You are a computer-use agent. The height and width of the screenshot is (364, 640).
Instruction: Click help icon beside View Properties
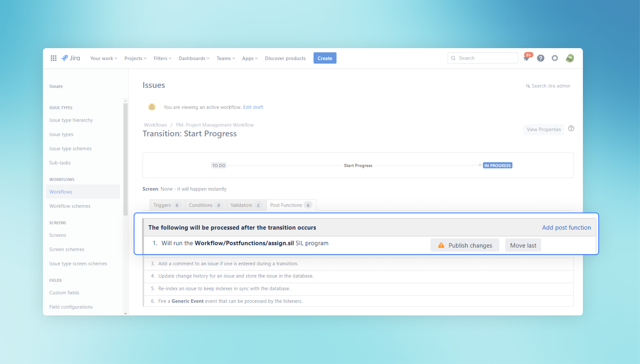click(x=571, y=129)
